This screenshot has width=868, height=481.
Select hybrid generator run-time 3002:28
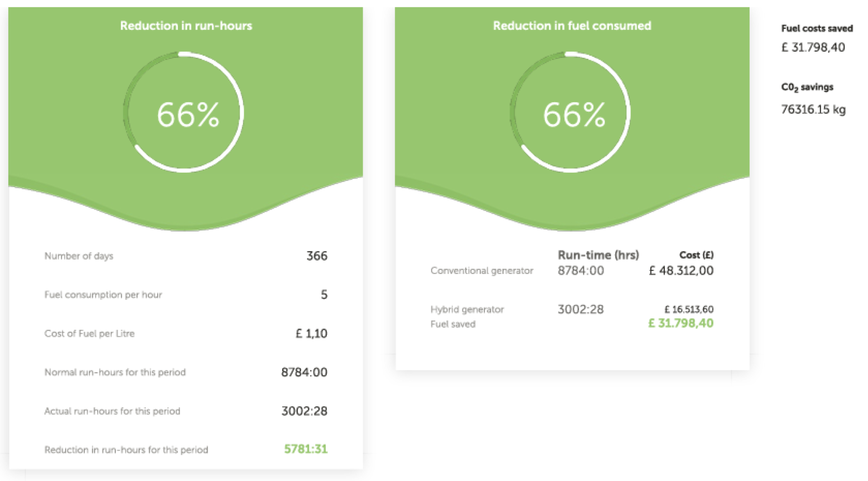click(x=581, y=309)
